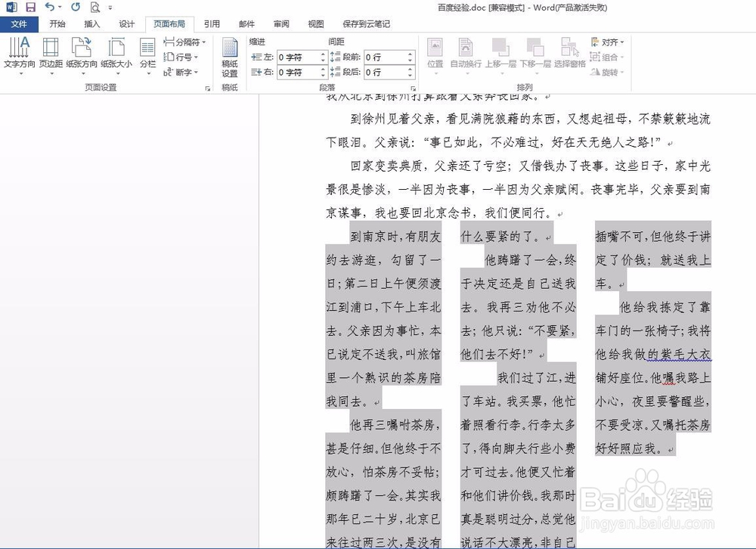This screenshot has height=549, width=756.
Task: Click the right indent icon beside 右
Action: [x=256, y=72]
